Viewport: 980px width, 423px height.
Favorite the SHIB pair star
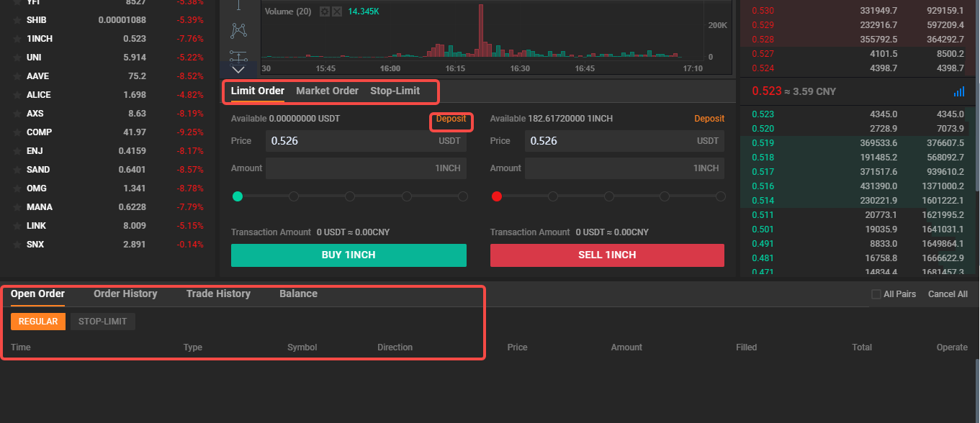click(17, 20)
